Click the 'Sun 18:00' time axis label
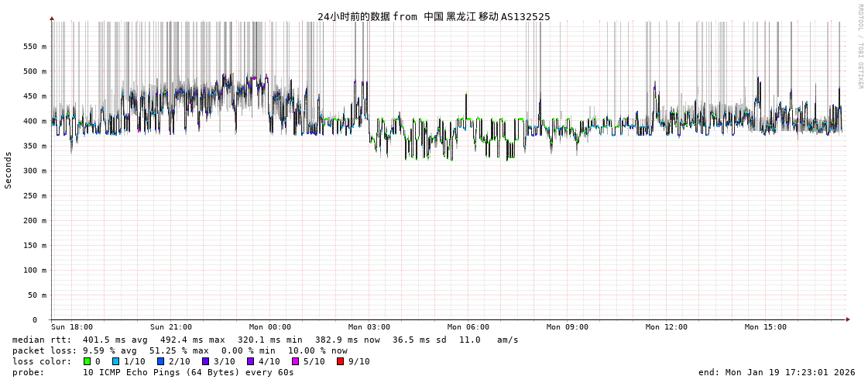Viewport: 868px width, 383px height. 72,327
